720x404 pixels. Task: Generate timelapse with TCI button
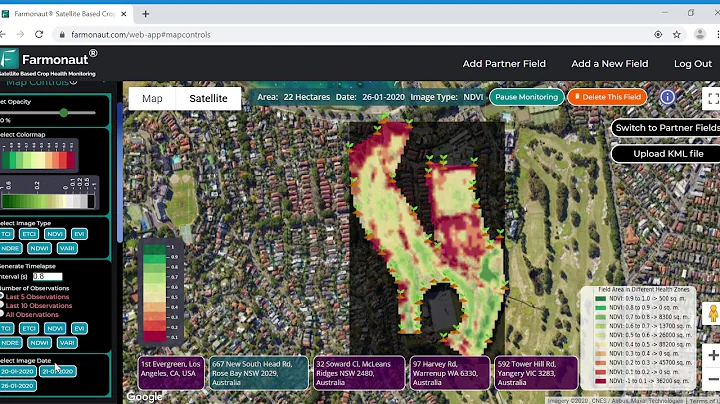6,328
